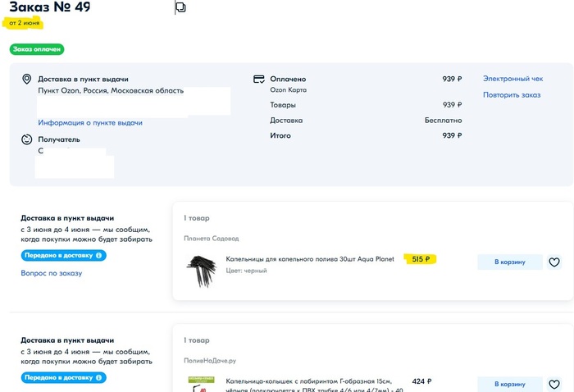Click Повторить заказ to reorder

(x=512, y=95)
